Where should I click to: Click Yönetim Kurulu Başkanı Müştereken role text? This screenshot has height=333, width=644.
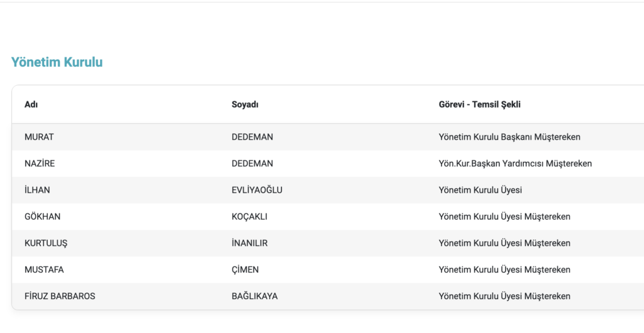click(509, 137)
